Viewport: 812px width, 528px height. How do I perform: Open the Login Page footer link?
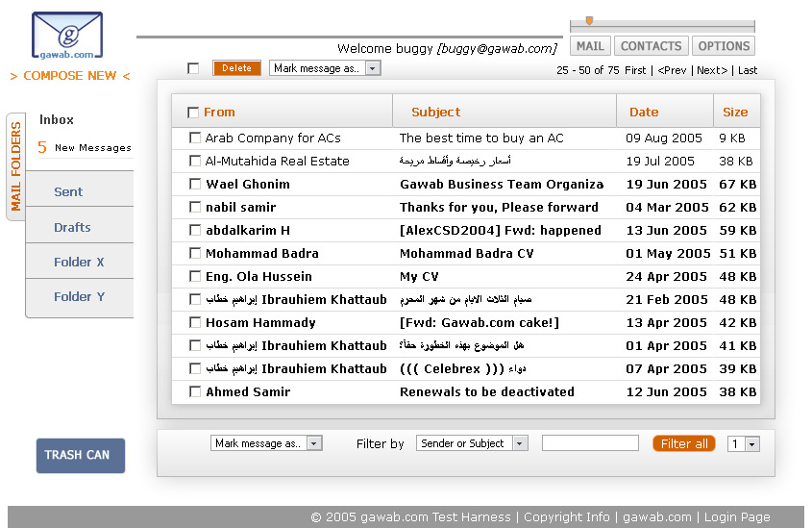pos(736,517)
